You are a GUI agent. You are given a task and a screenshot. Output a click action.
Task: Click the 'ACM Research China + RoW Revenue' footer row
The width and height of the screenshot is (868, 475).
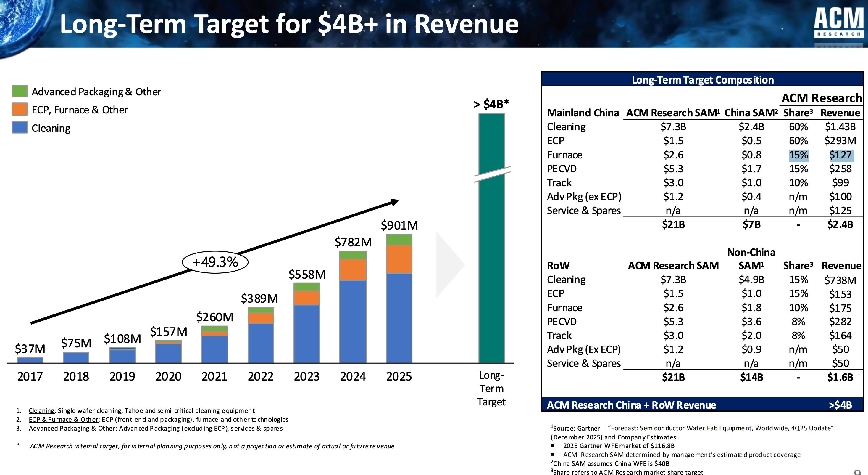coord(703,405)
